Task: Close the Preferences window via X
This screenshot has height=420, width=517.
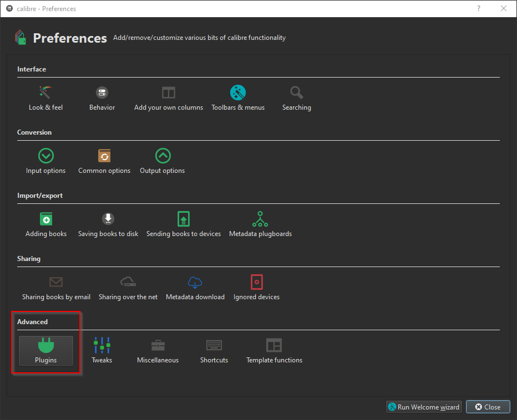Action: tap(504, 8)
